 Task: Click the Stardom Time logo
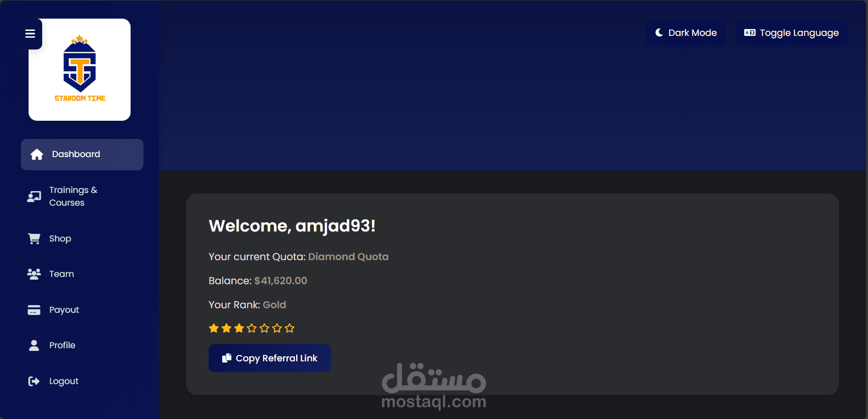(x=80, y=69)
